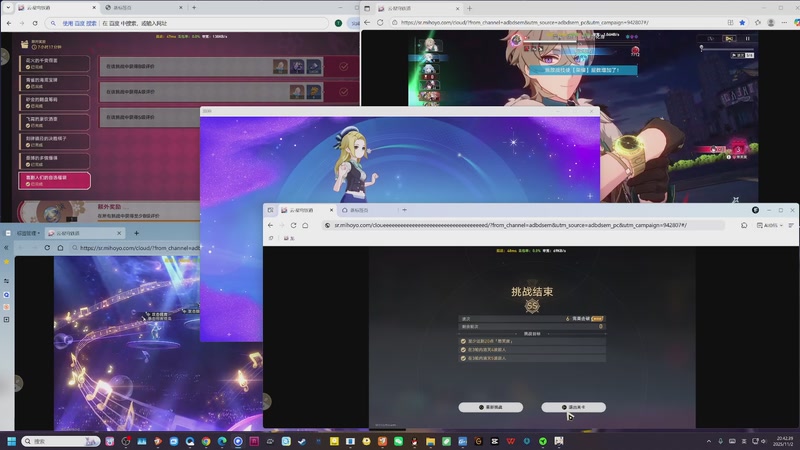The height and width of the screenshot is (450, 800).
Task: Click the 退出关卡 exit stage button
Action: point(573,407)
